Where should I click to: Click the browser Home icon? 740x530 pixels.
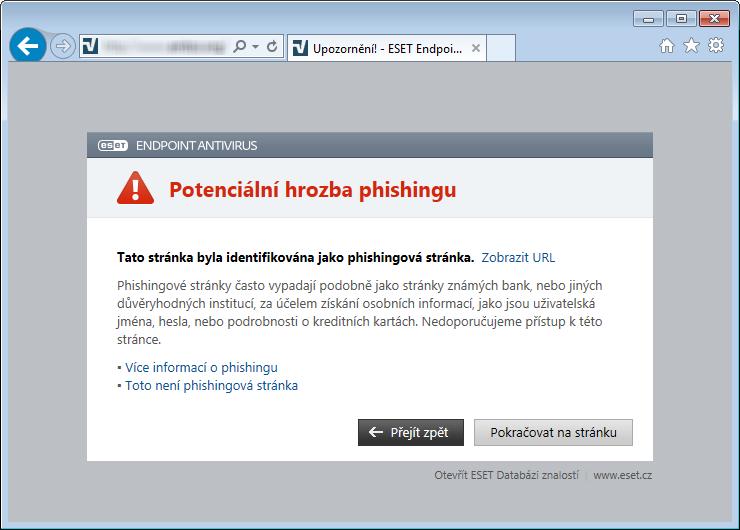pyautogui.click(x=666, y=46)
